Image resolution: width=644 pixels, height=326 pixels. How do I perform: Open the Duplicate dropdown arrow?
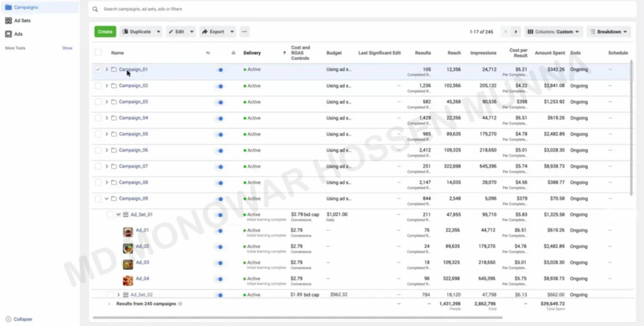tap(158, 31)
